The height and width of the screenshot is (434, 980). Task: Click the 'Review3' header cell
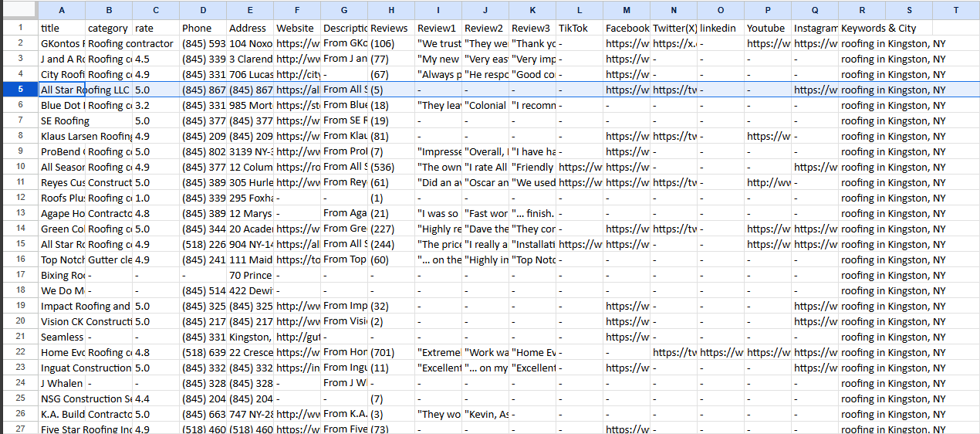tap(532, 28)
